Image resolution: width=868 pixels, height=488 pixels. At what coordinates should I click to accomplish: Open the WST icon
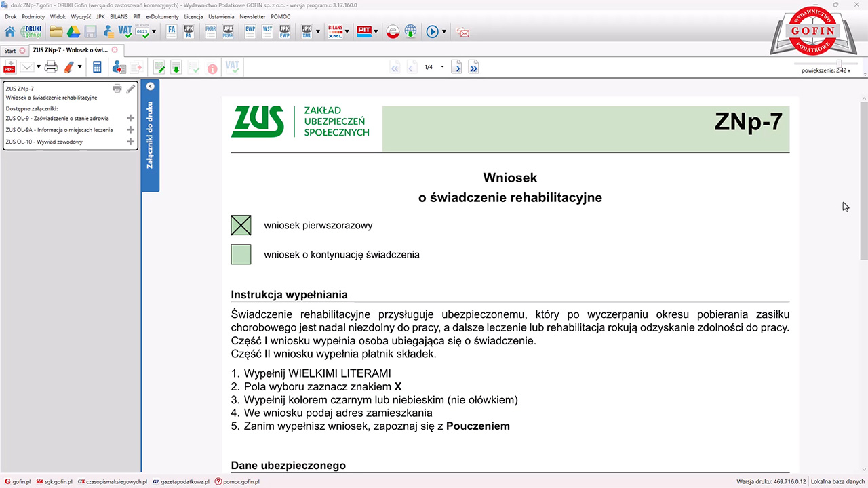[267, 31]
